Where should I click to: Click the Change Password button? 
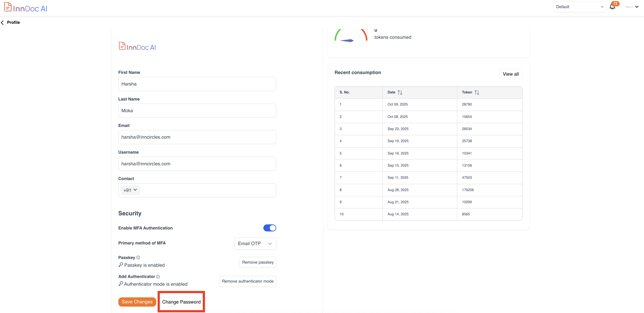click(181, 302)
